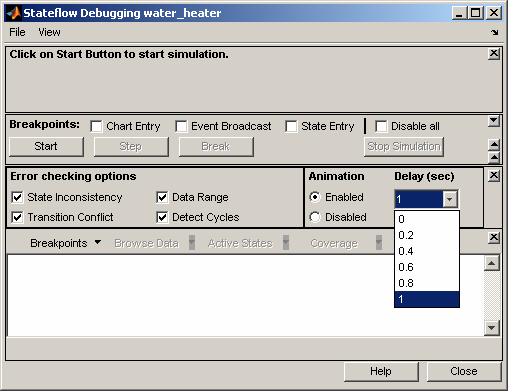The width and height of the screenshot is (508, 391).
Task: Minimize the Stateflow Debugging window
Action: pos(459,13)
